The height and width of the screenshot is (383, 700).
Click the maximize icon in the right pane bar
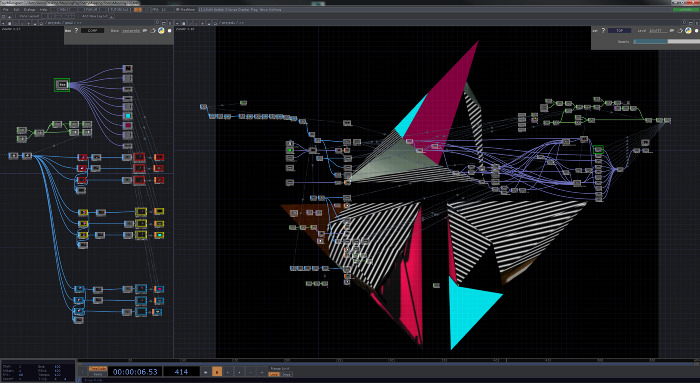click(x=691, y=23)
